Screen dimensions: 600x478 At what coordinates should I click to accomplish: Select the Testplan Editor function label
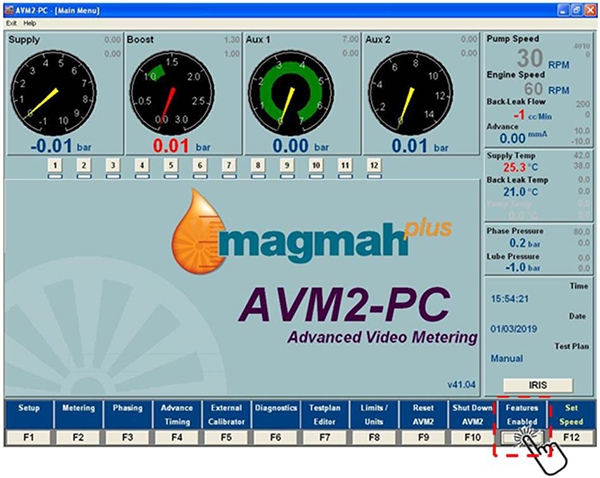[x=325, y=414]
